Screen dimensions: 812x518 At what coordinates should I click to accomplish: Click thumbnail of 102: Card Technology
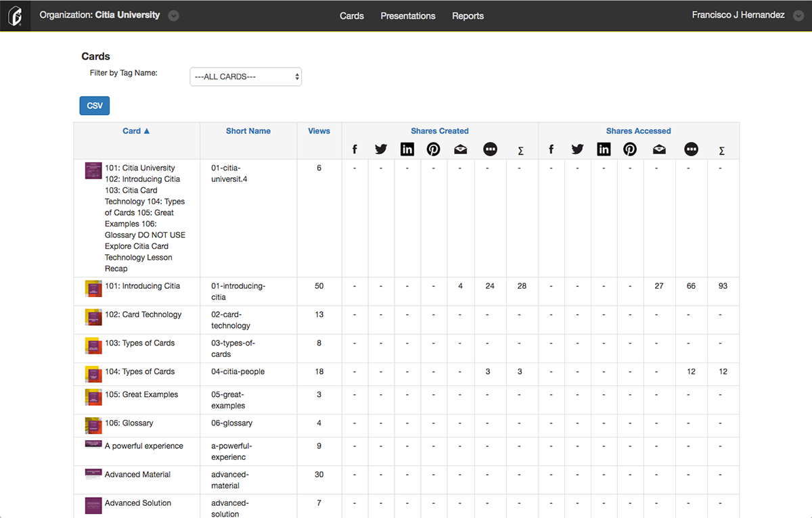click(93, 316)
